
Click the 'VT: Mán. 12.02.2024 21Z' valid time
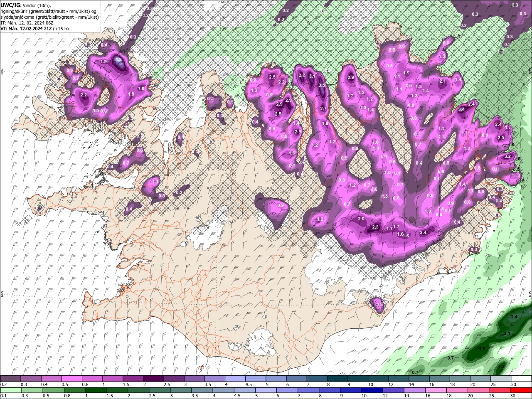(x=26, y=29)
